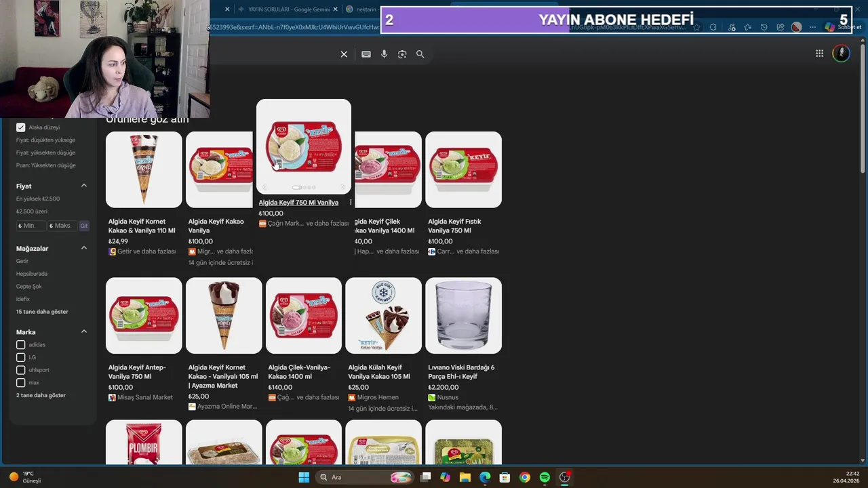Check the adidas brand filter
This screenshot has height=488, width=868.
(x=21, y=345)
